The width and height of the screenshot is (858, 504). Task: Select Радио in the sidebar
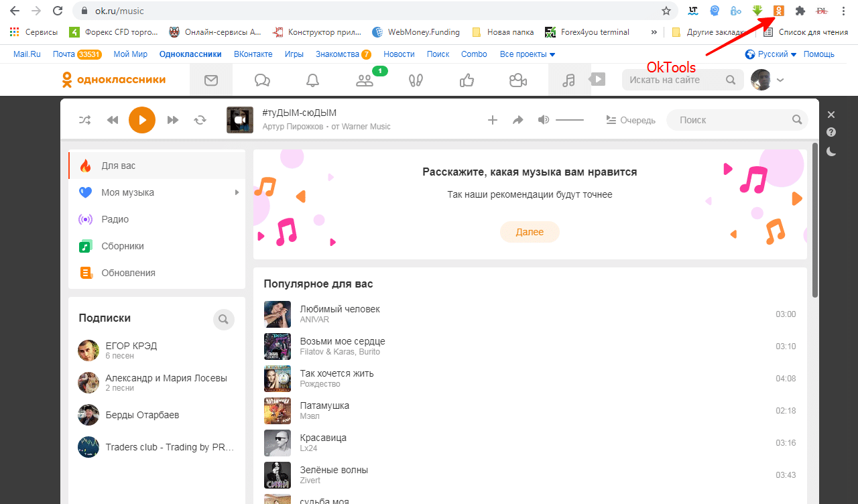tap(115, 219)
